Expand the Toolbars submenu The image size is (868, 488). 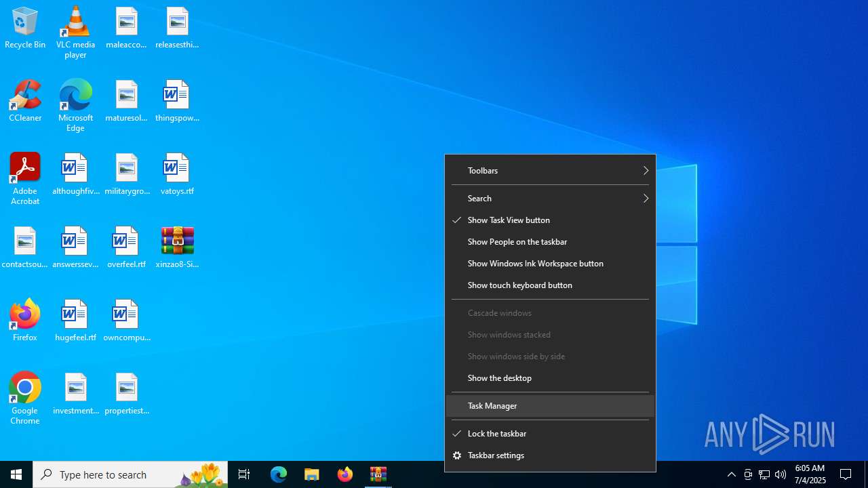550,171
